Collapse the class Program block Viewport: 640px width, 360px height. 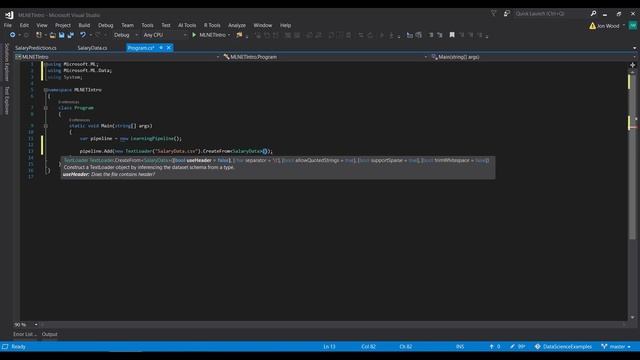(46, 108)
